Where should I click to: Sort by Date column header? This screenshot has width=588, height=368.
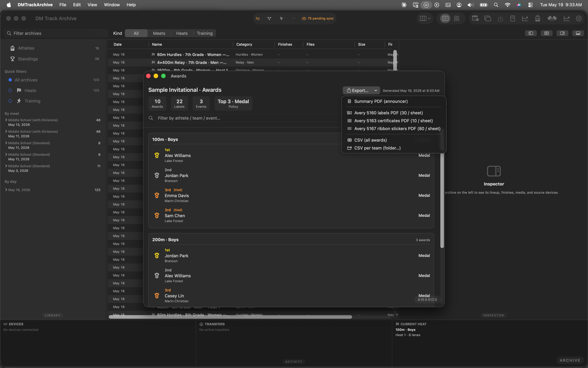(128, 44)
